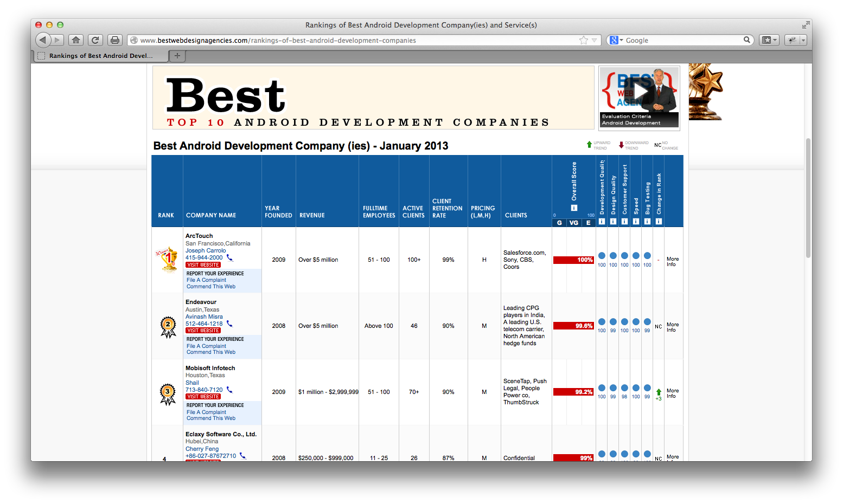Open the bookmarks toolbar dropdown button

point(769,40)
